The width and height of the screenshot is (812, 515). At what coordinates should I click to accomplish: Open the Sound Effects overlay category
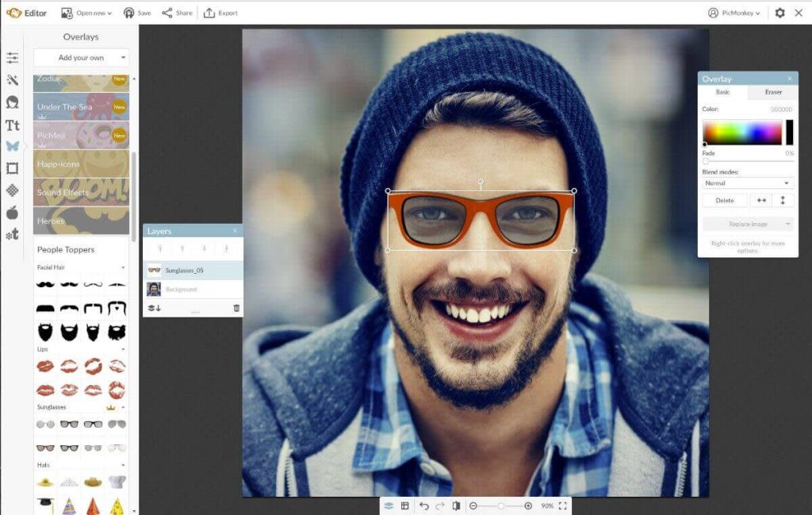(x=80, y=193)
